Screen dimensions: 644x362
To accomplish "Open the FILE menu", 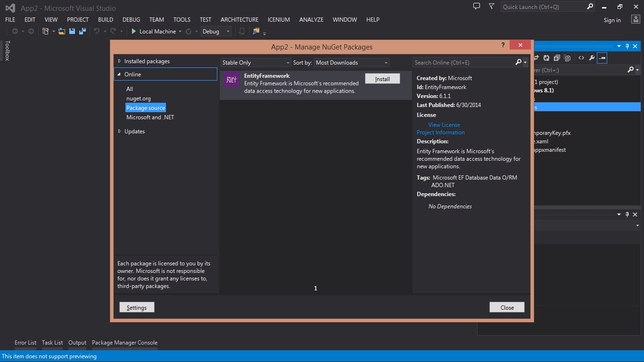I will tap(10, 20).
